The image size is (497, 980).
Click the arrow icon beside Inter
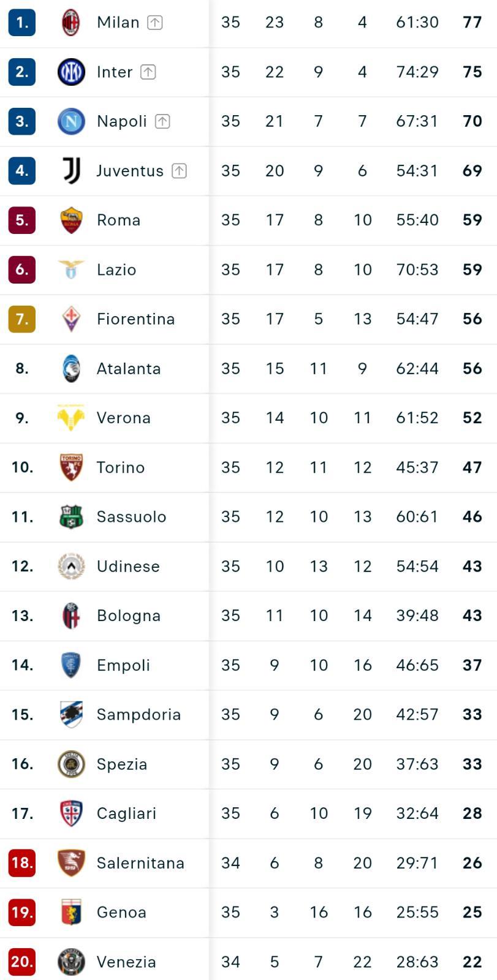148,72
